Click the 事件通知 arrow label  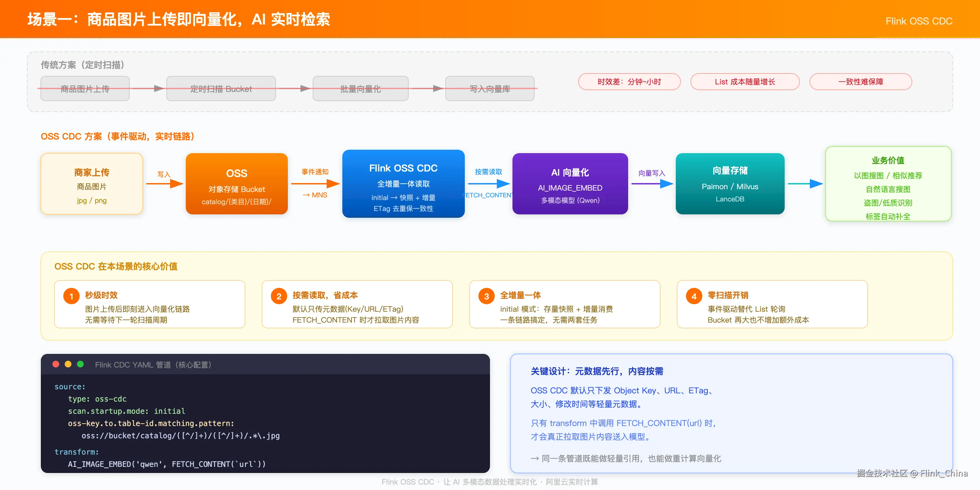[315, 171]
